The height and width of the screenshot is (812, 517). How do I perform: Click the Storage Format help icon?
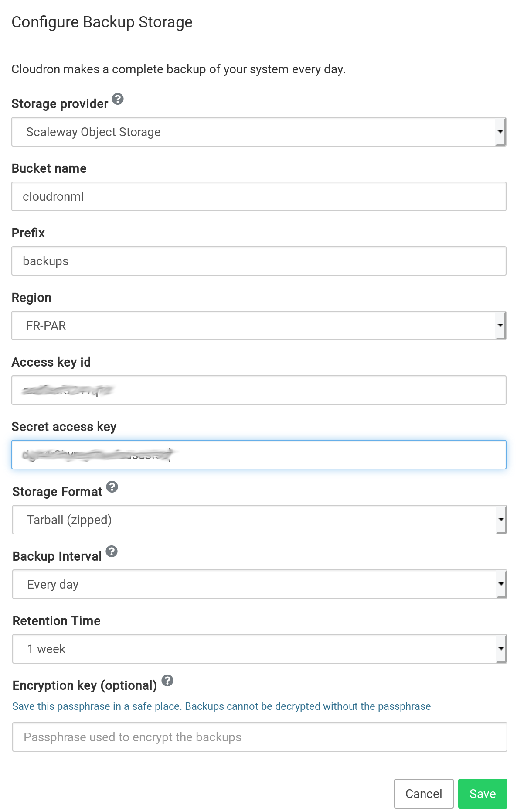112,487
